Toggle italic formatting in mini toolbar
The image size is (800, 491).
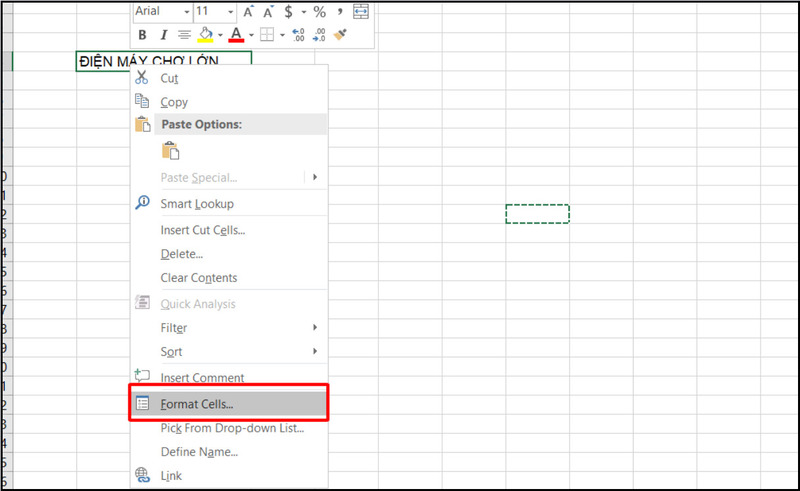pos(163,35)
